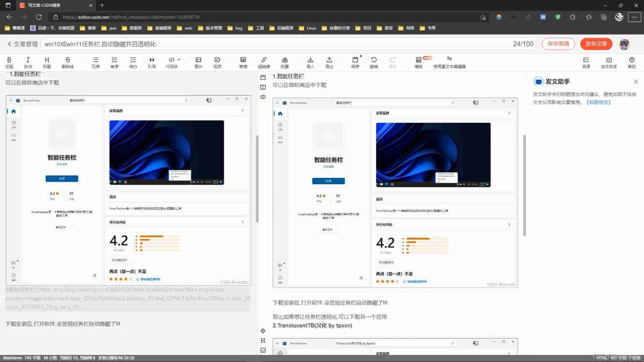Open the vote (投票) tool
Viewport: 644px width, 362px height.
[285, 62]
